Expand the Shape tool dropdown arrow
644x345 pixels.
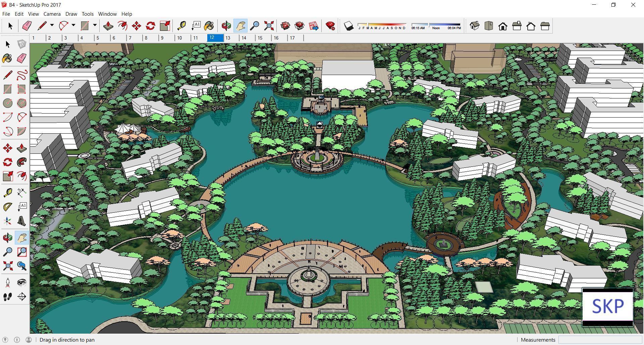(x=95, y=25)
